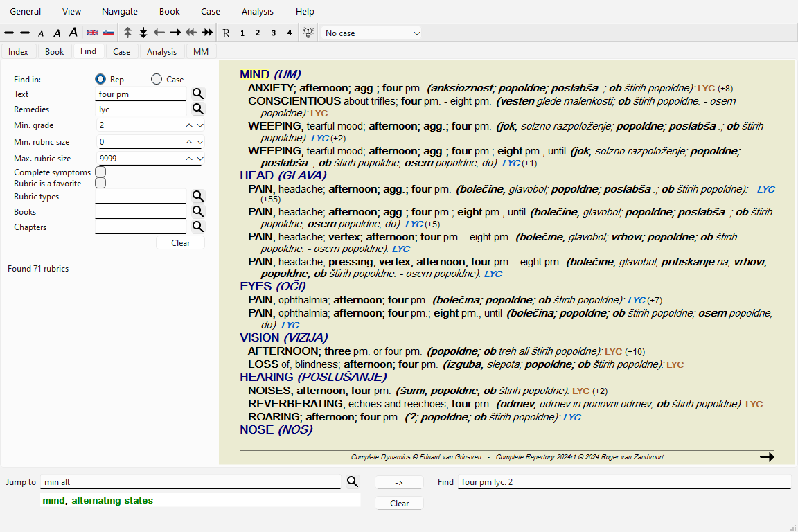Switch language with the Slovenian flag icon
The height and width of the screenshot is (532, 798).
[108, 33]
